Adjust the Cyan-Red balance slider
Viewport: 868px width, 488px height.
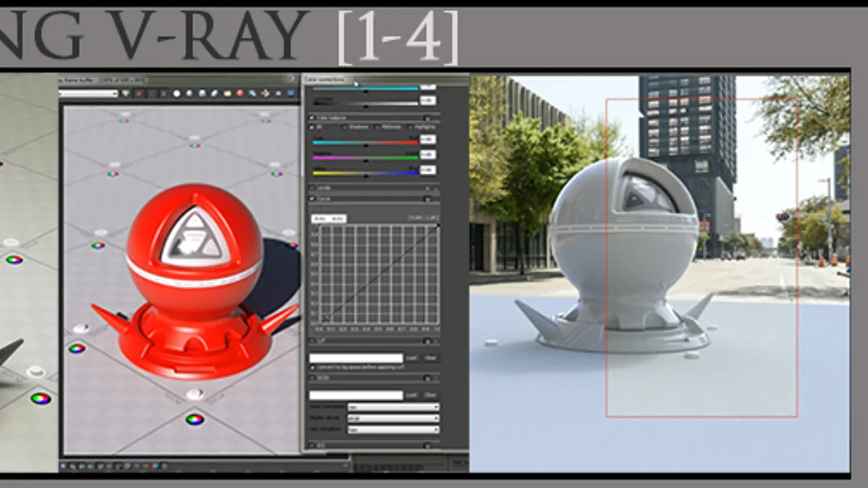coord(365,143)
